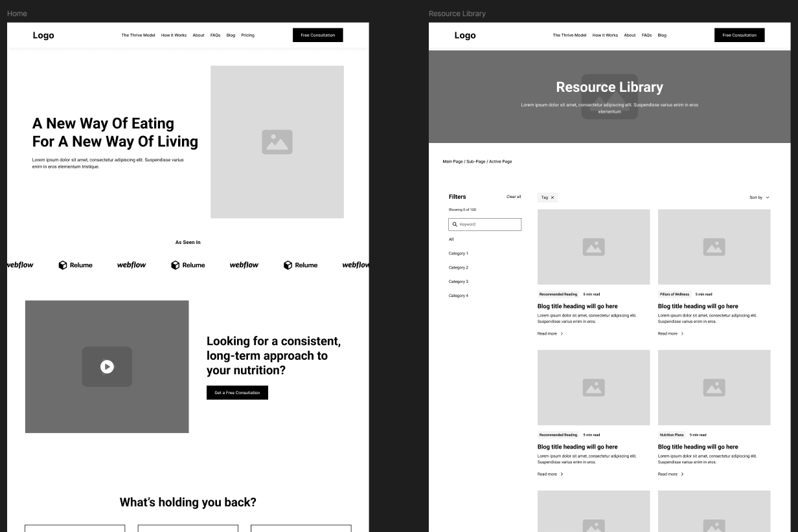
Task: Click the Nutrition Plans card image
Action: [x=714, y=388]
